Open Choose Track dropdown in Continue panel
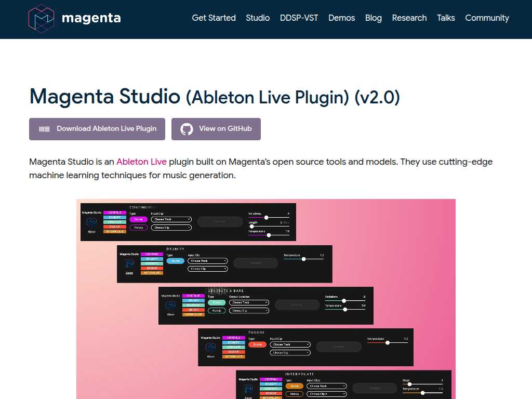 171,220
